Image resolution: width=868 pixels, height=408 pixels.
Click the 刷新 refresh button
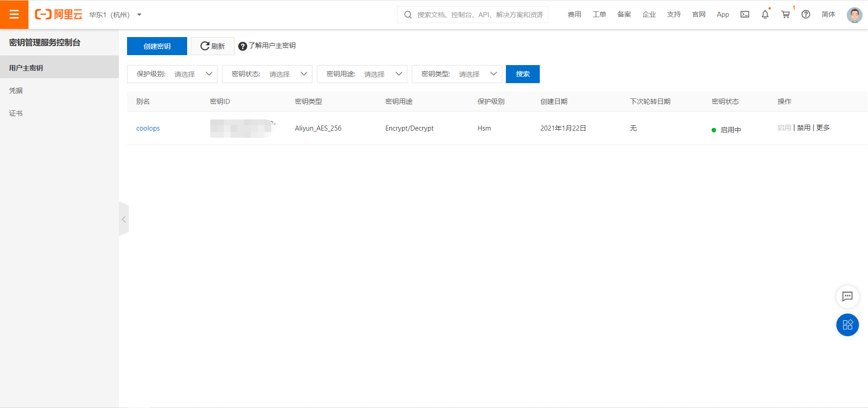pos(212,46)
